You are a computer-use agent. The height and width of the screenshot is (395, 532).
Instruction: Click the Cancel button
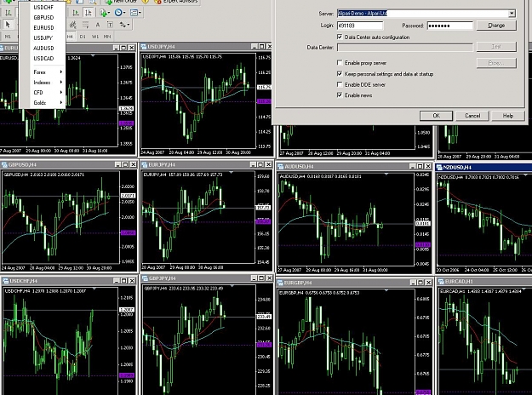pos(472,116)
